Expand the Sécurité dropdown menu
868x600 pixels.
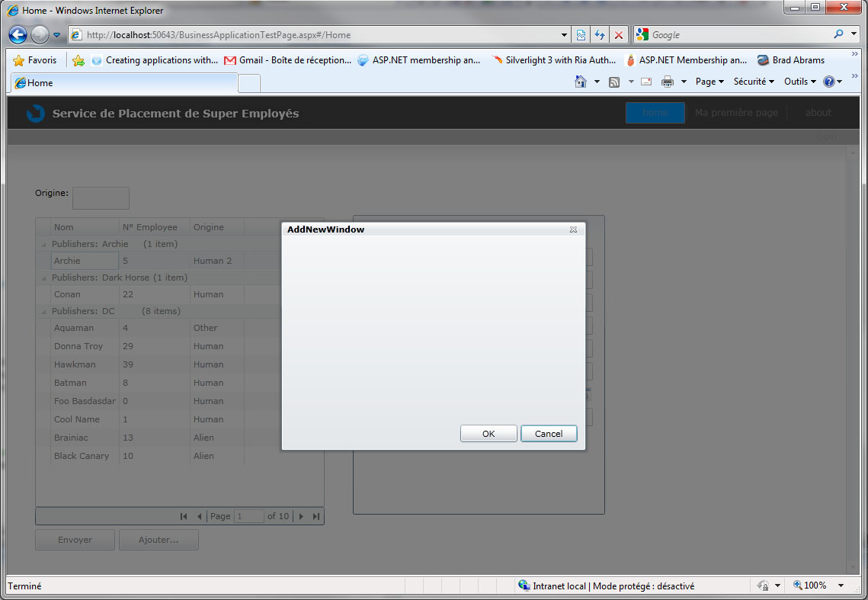point(754,82)
